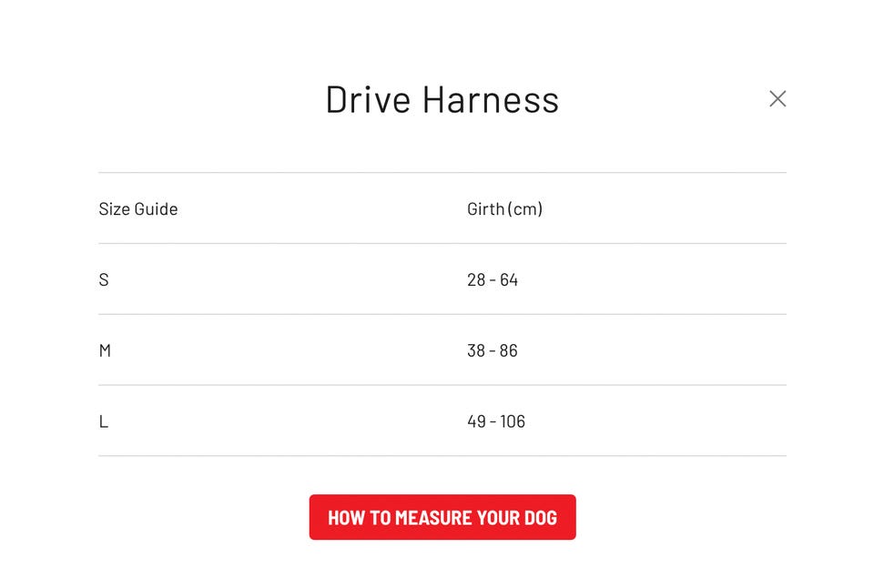Click the Drive Harness heading
874x588 pixels.
coord(442,100)
